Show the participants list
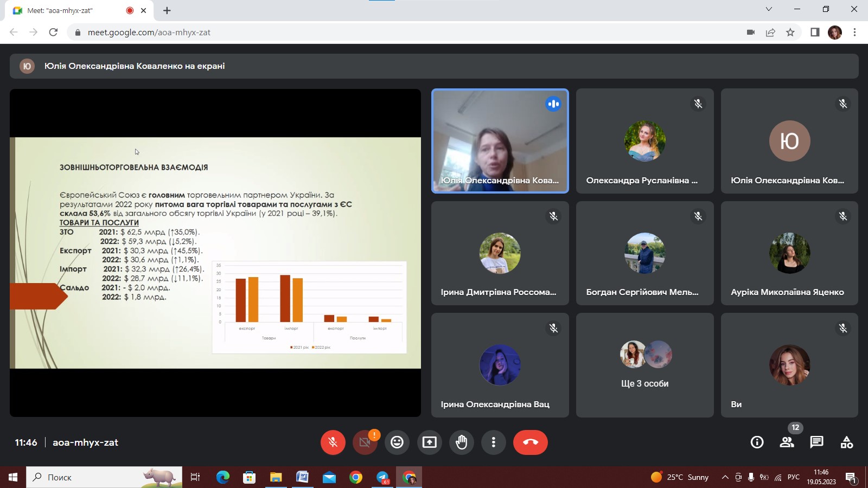 787,442
